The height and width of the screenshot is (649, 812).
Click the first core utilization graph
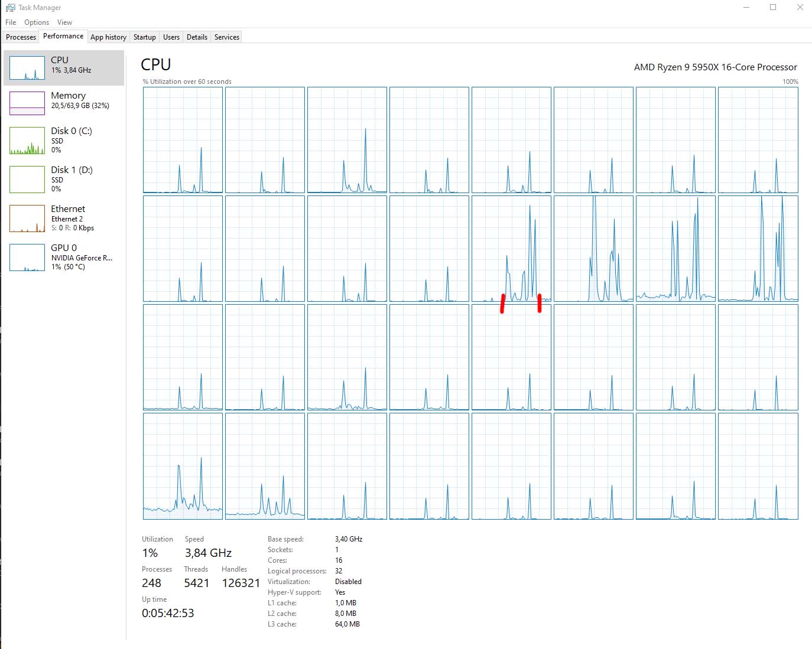(x=182, y=140)
